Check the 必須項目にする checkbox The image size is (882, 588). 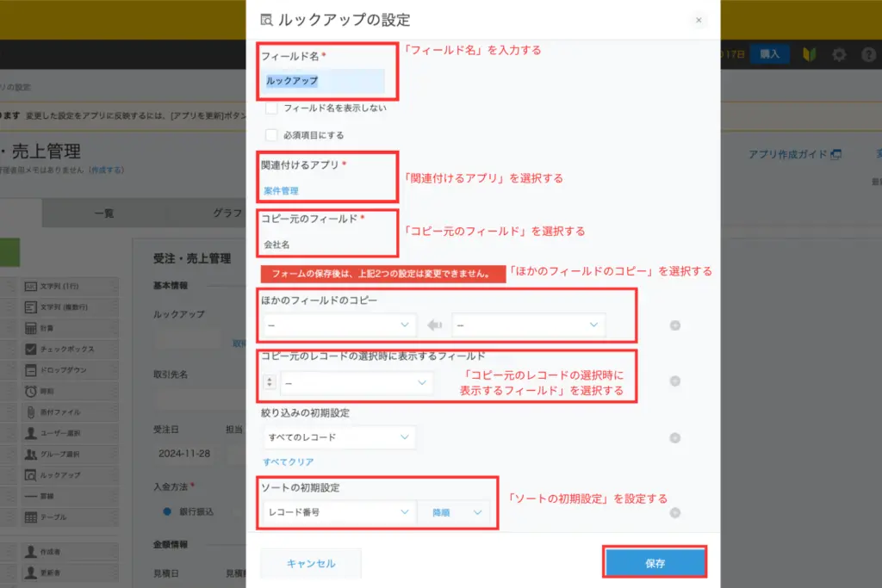[x=271, y=135]
